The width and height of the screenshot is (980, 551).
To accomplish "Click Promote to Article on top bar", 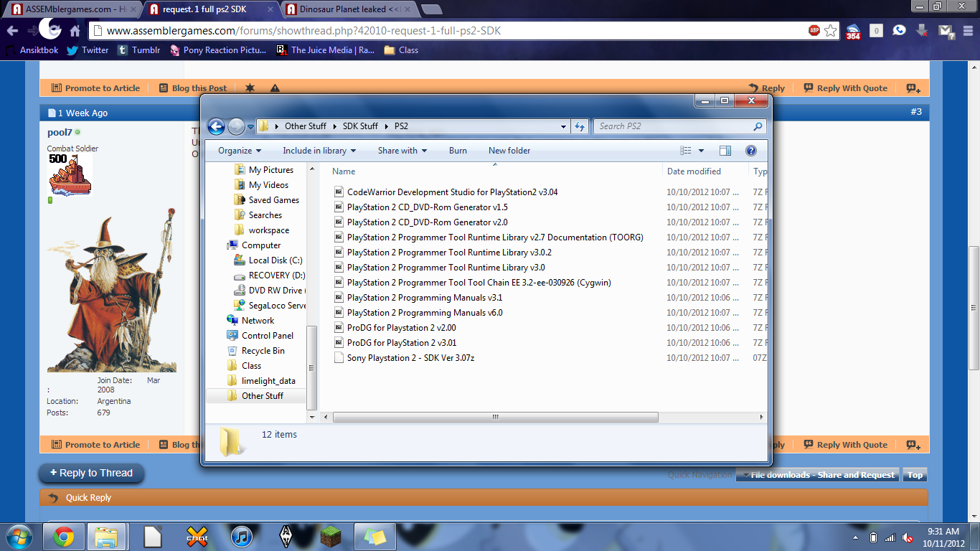I will click(x=95, y=88).
